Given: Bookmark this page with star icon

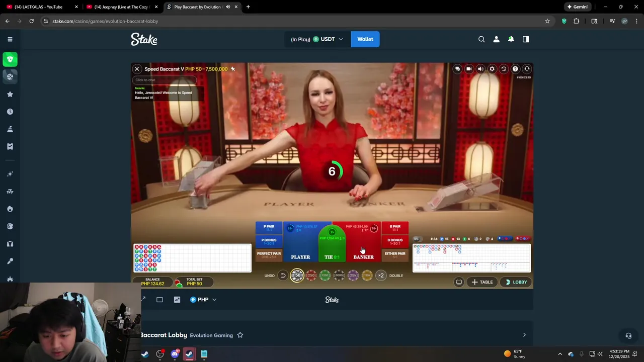Looking at the screenshot, I should tap(547, 21).
